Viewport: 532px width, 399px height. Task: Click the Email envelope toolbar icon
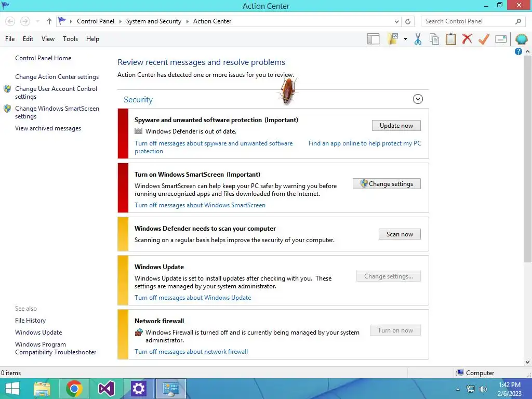click(501, 39)
